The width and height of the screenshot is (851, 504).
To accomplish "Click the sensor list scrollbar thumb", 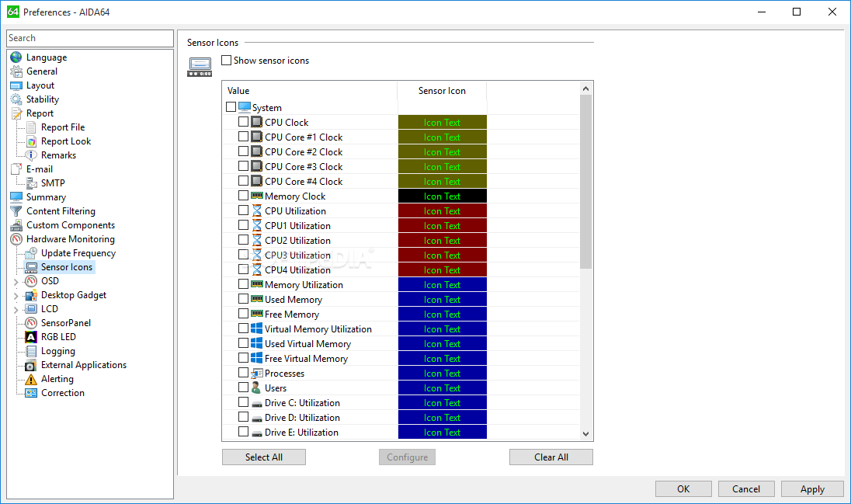I will tap(585, 182).
